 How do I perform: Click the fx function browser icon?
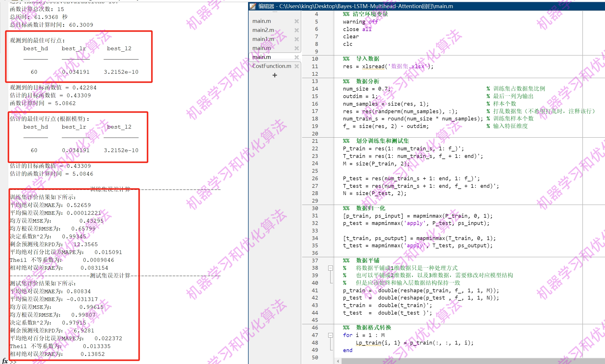[5, 361]
